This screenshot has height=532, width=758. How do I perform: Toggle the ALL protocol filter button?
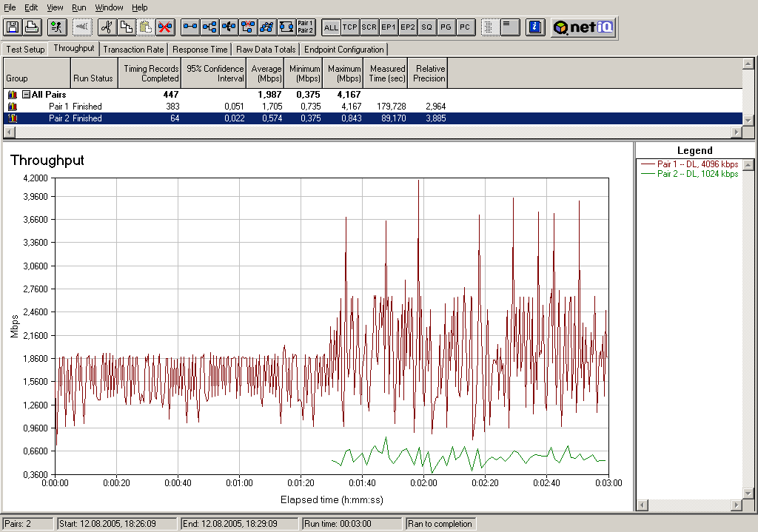(331, 27)
